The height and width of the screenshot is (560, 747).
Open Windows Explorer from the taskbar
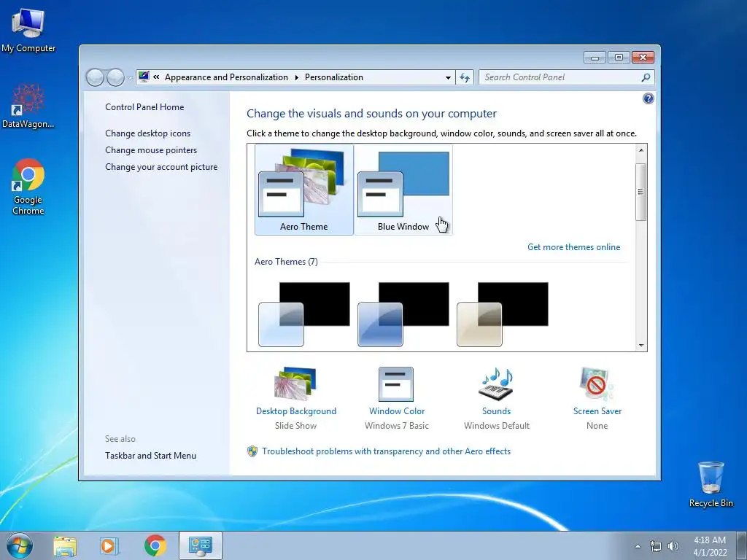65,546
